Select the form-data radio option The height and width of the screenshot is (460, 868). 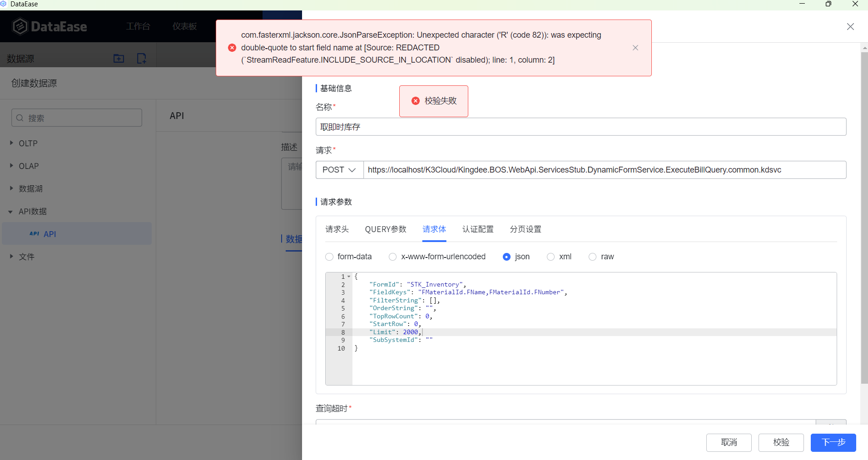329,257
